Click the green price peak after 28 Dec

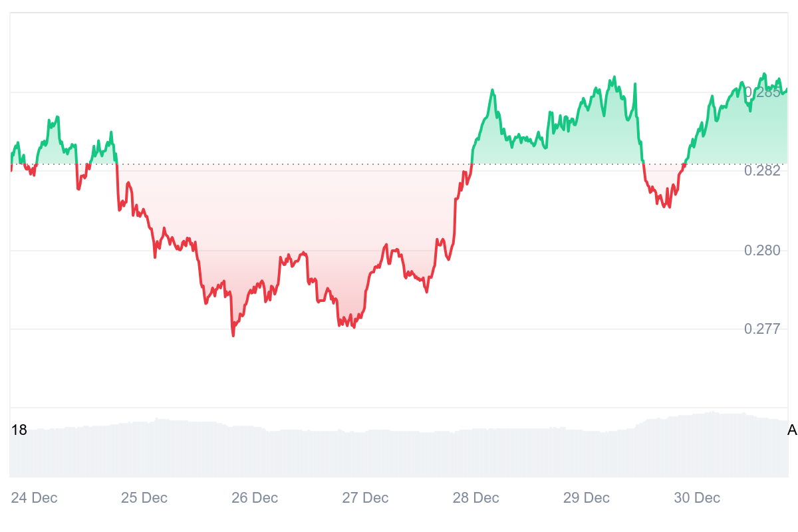pyautogui.click(x=492, y=90)
